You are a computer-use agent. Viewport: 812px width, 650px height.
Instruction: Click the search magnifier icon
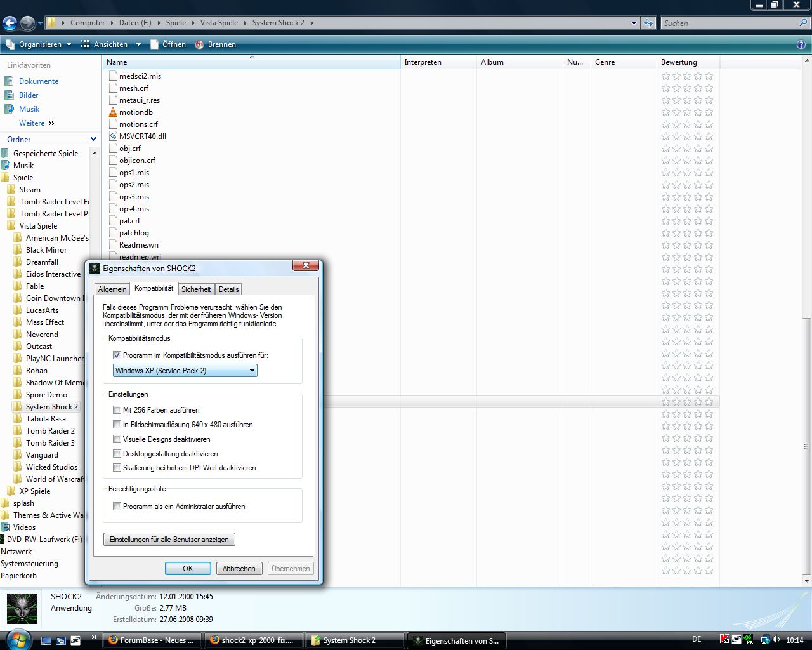[x=804, y=23]
